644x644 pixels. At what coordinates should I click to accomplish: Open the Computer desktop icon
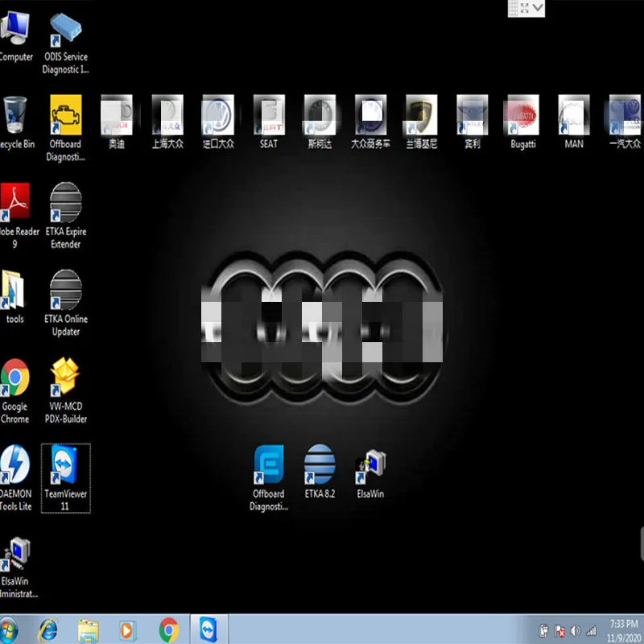pos(15,37)
